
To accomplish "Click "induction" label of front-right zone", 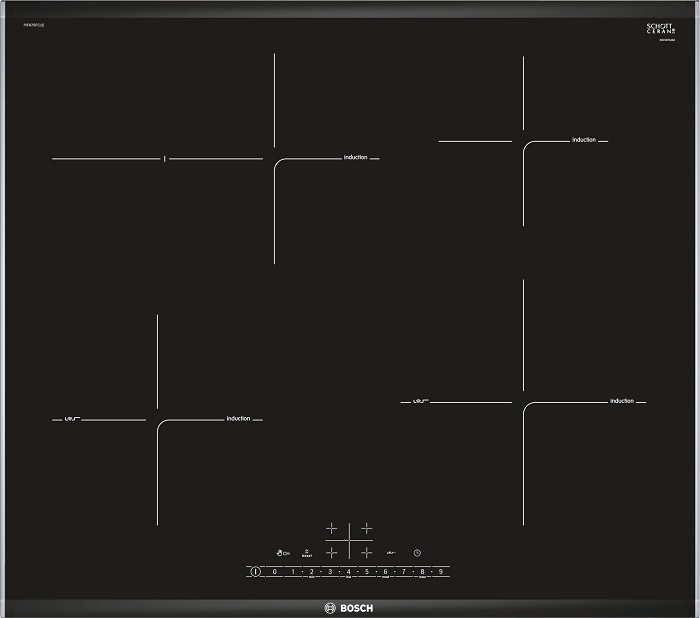I will [x=622, y=401].
